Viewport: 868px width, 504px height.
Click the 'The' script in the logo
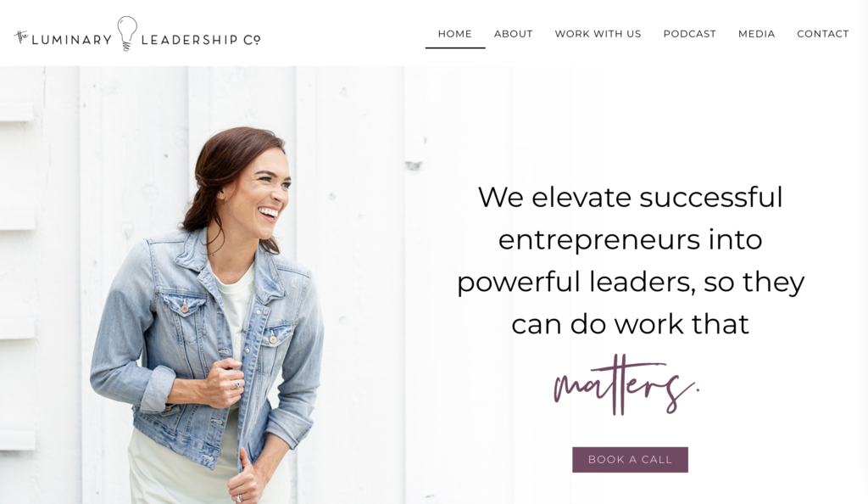pyautogui.click(x=21, y=36)
